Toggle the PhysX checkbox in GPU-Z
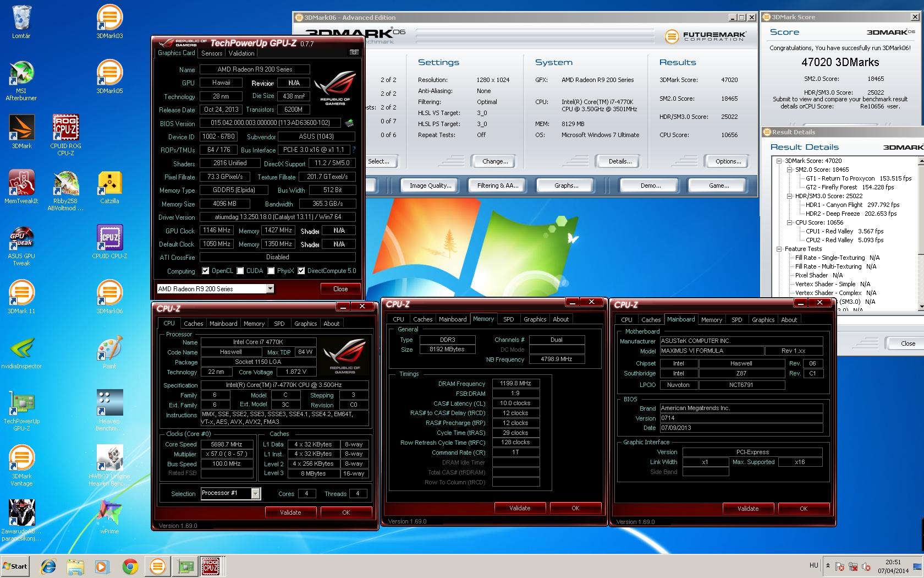Viewport: 924px width, 578px height. 271,271
